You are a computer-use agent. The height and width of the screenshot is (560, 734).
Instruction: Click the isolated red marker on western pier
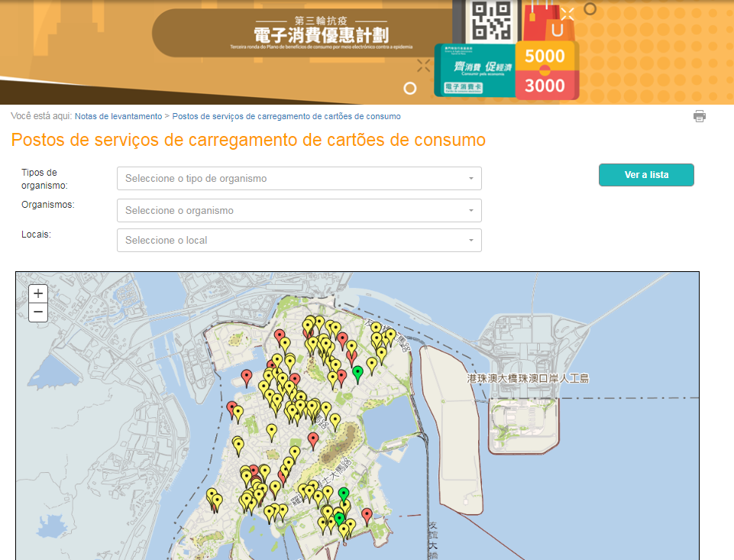pos(246,377)
